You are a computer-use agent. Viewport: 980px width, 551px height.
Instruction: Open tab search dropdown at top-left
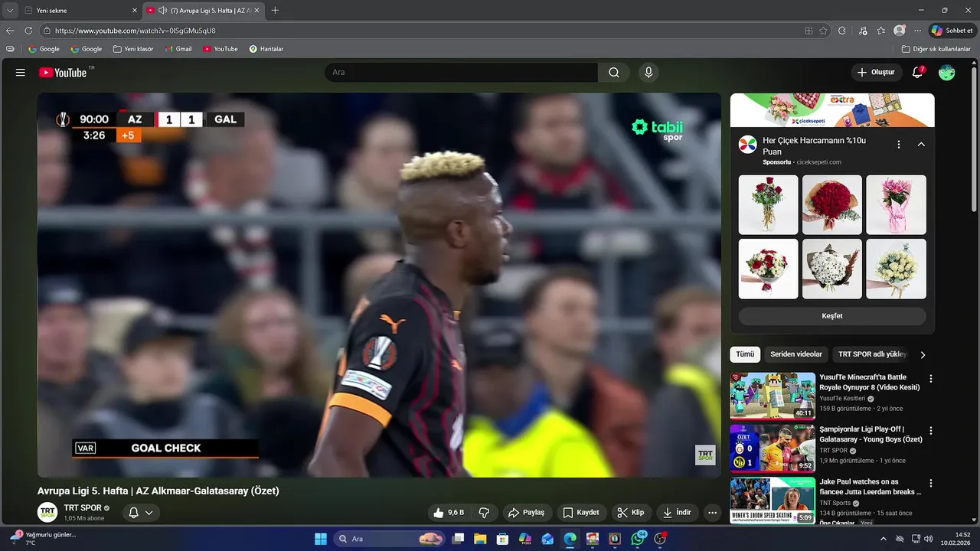pos(10,10)
